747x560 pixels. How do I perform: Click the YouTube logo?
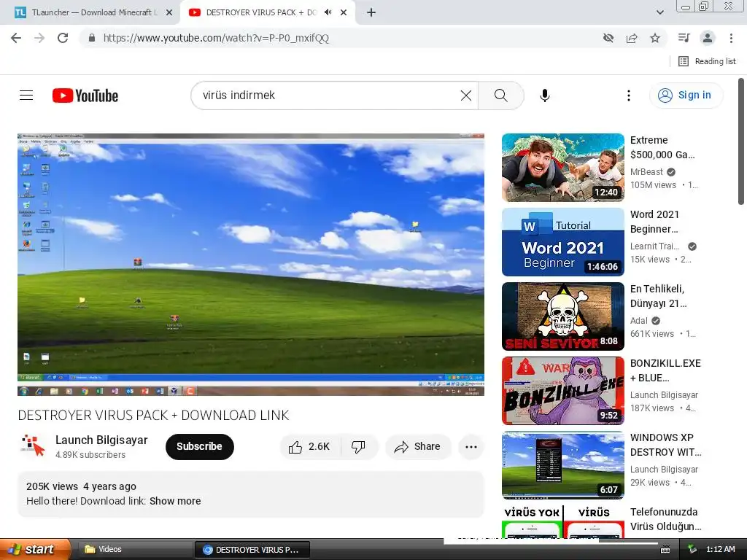(x=85, y=96)
